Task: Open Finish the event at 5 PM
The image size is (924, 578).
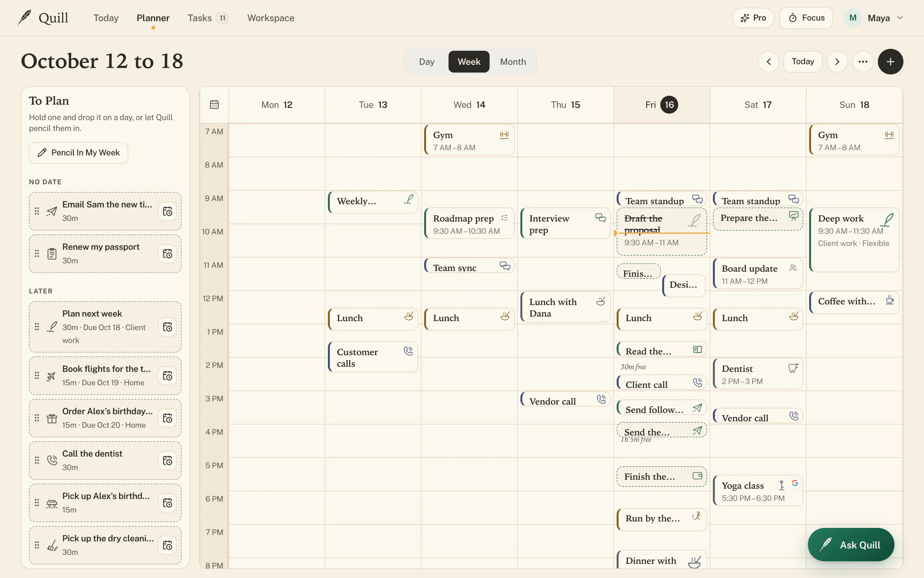Action: pyautogui.click(x=662, y=477)
